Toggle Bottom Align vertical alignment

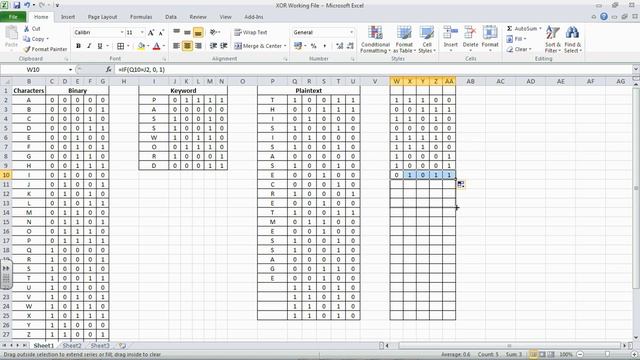point(198,32)
